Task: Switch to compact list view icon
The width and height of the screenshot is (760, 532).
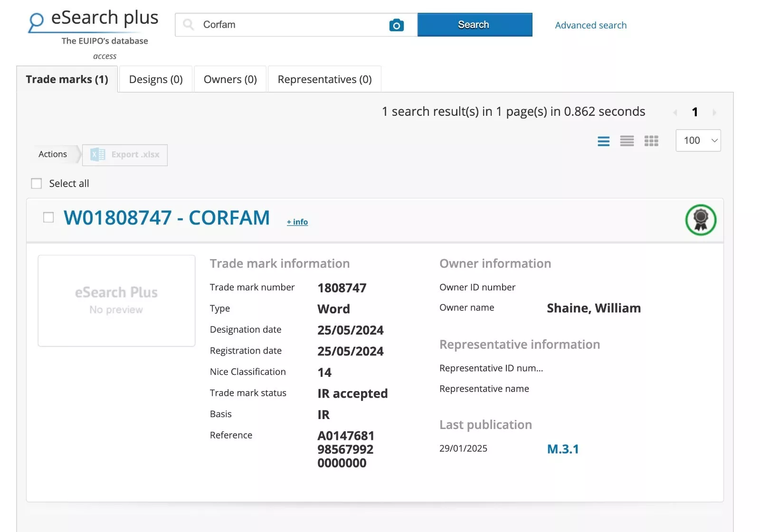Action: coord(627,141)
